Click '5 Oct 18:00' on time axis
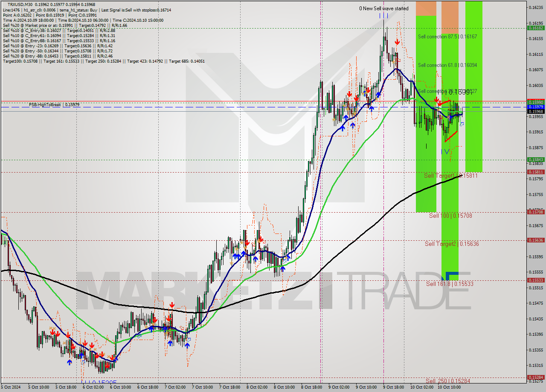Screen dimensions: 546x392 tap(66, 387)
